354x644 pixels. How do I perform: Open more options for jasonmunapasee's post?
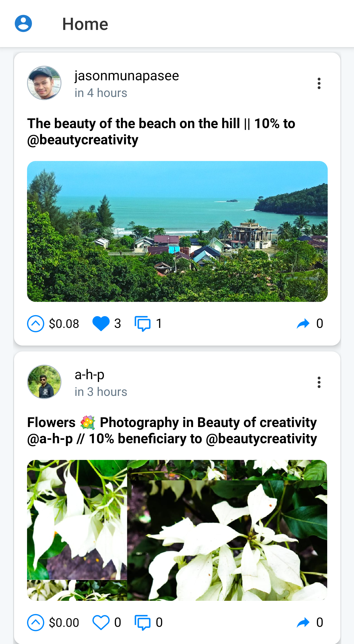[319, 83]
